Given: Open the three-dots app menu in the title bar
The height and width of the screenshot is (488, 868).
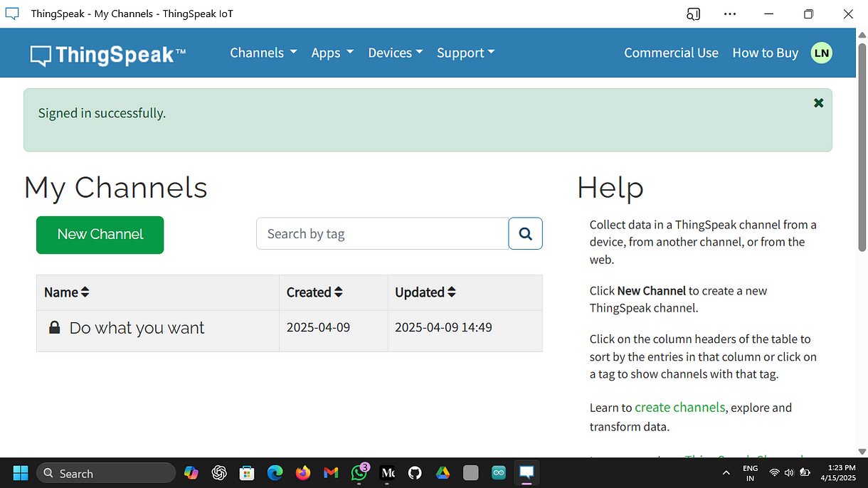Looking at the screenshot, I should pyautogui.click(x=730, y=14).
